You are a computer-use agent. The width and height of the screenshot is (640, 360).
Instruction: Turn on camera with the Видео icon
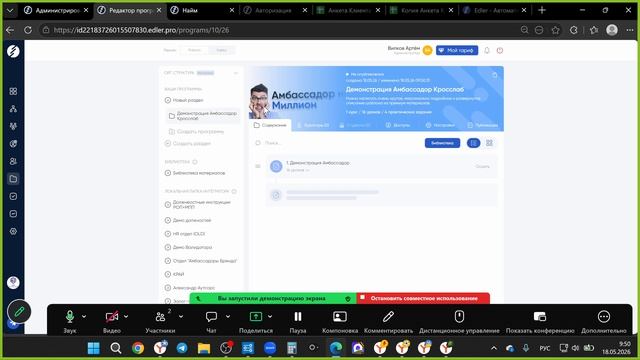(x=111, y=317)
